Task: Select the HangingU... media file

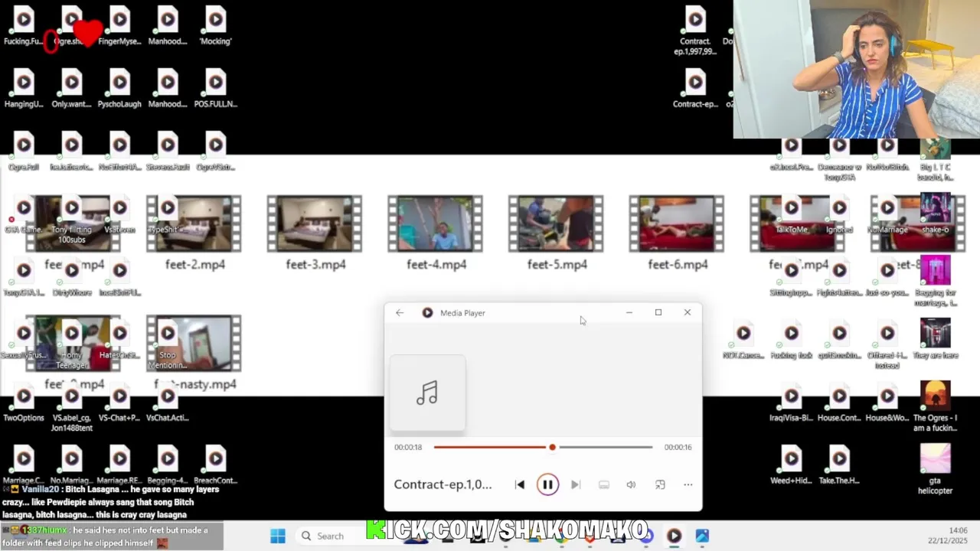Action: [24, 90]
